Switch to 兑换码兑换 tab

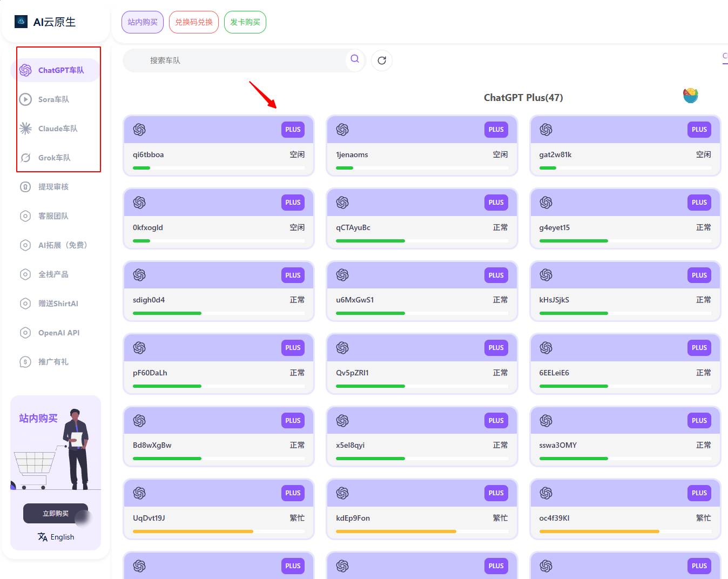194,22
